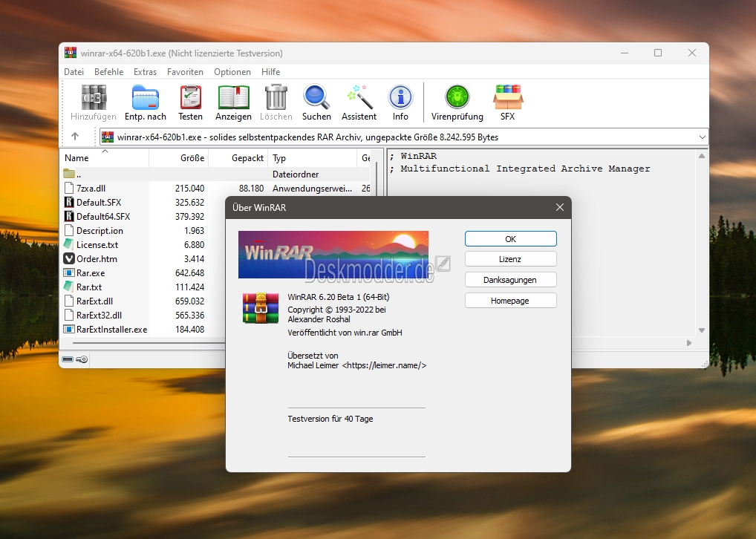Click the parent folder '..' icon
This screenshot has width=756, height=539.
[69, 174]
